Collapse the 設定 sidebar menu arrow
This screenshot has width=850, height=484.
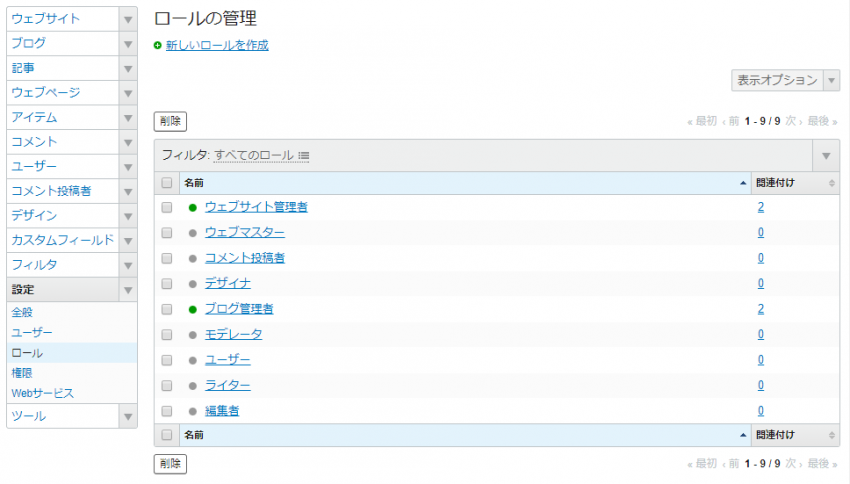tap(128, 291)
